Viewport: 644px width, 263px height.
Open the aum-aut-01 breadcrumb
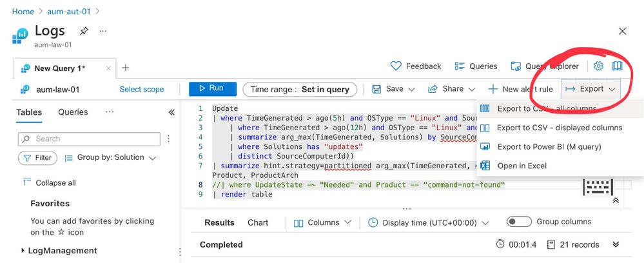[x=68, y=12]
